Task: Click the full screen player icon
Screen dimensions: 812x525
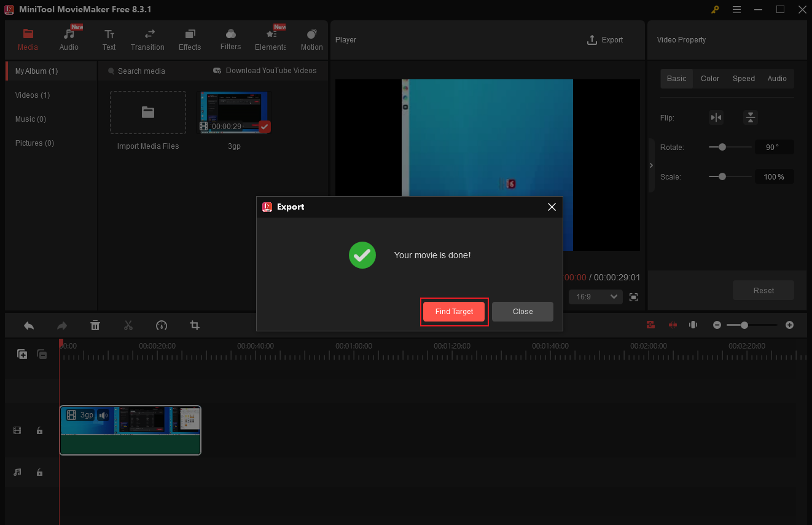Action: tap(634, 297)
